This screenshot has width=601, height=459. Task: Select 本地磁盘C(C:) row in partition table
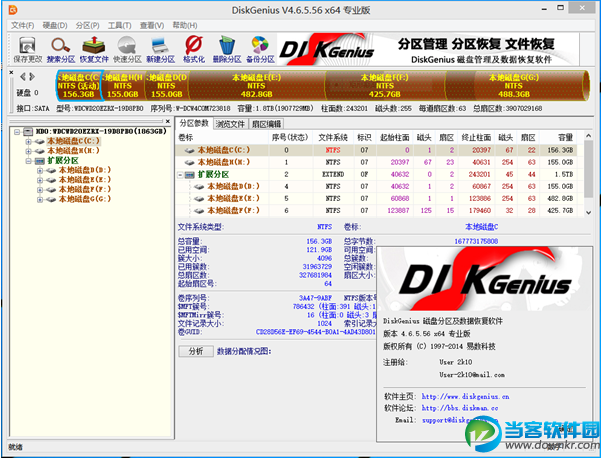[x=376, y=150]
